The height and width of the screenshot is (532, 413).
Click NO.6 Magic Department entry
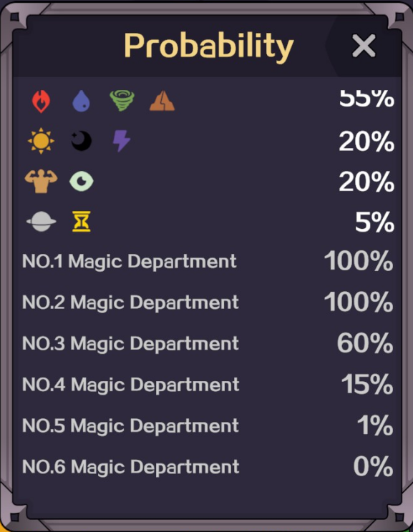click(x=207, y=466)
